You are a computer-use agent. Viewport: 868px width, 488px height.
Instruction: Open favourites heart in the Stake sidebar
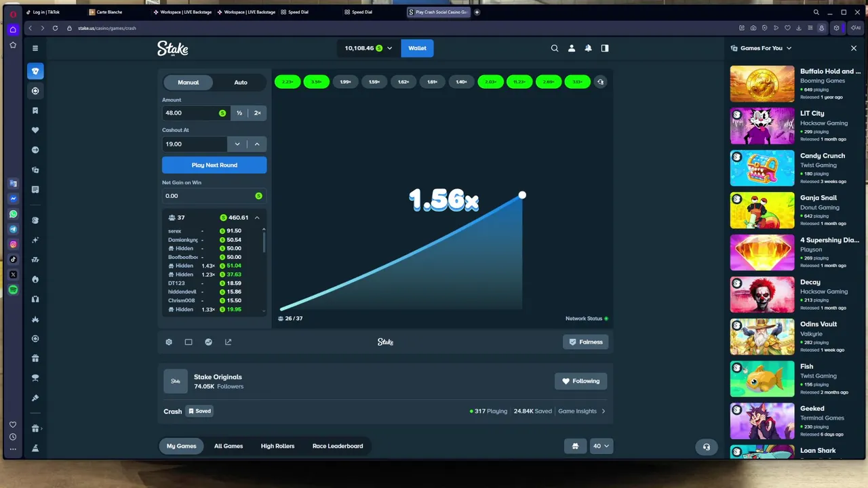click(x=35, y=130)
